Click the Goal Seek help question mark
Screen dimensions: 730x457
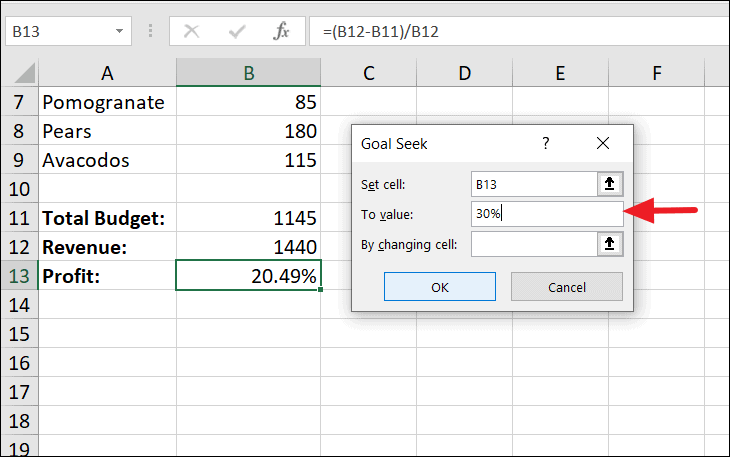pyautogui.click(x=546, y=143)
